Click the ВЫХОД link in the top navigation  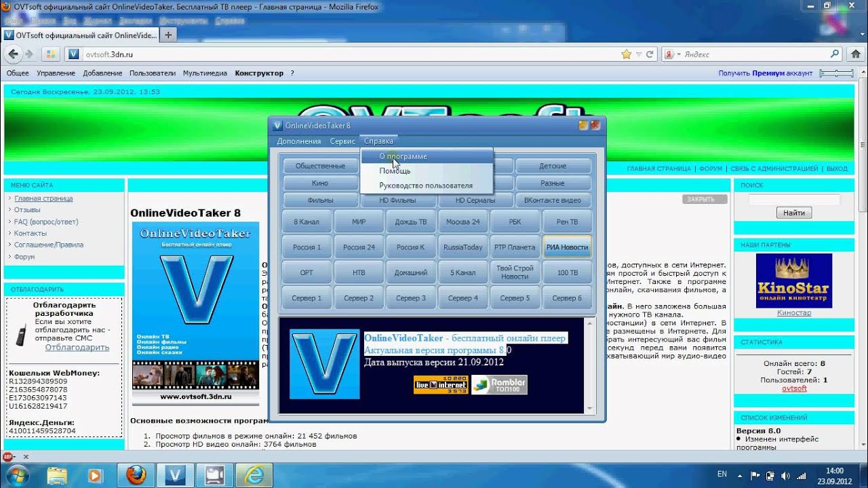click(x=837, y=169)
